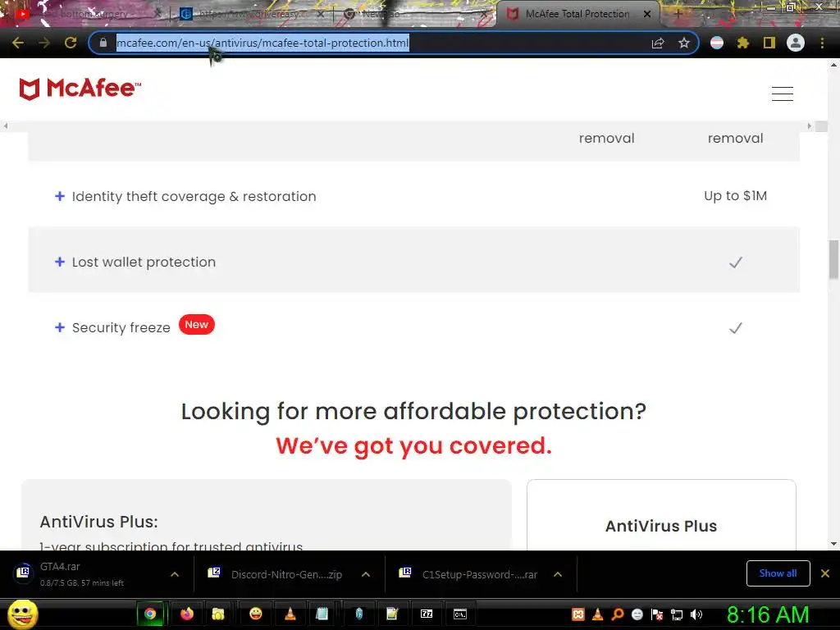The width and height of the screenshot is (840, 630).
Task: Open the notepad pencil taskbar icon
Action: 392,614
